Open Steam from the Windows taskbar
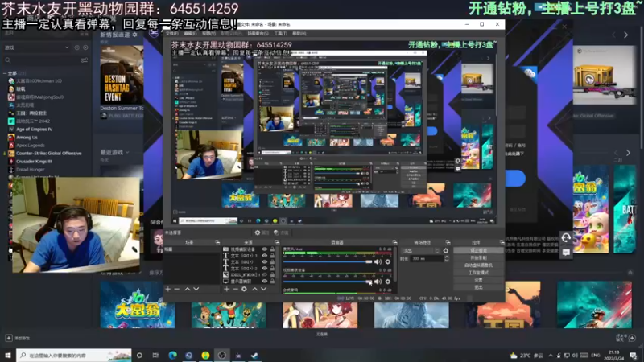 click(x=254, y=355)
